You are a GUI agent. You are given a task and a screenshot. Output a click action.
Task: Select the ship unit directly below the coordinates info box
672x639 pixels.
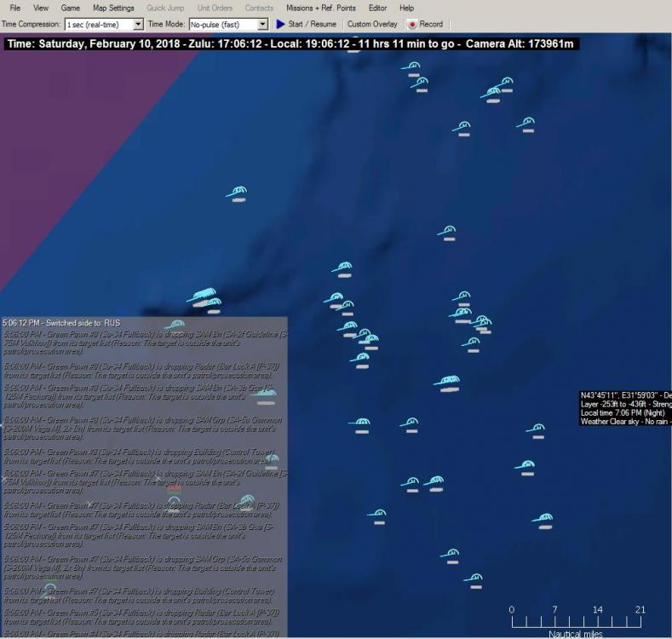pos(536,429)
